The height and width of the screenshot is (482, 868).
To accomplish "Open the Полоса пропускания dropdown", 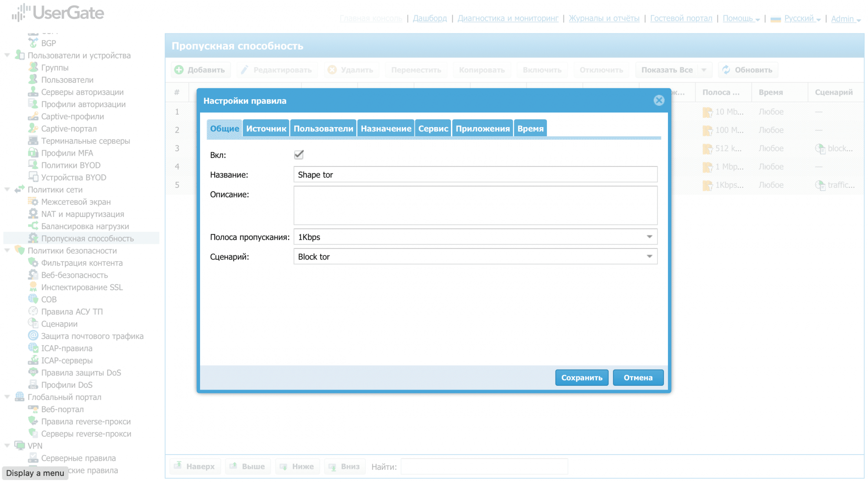I will [x=649, y=237].
